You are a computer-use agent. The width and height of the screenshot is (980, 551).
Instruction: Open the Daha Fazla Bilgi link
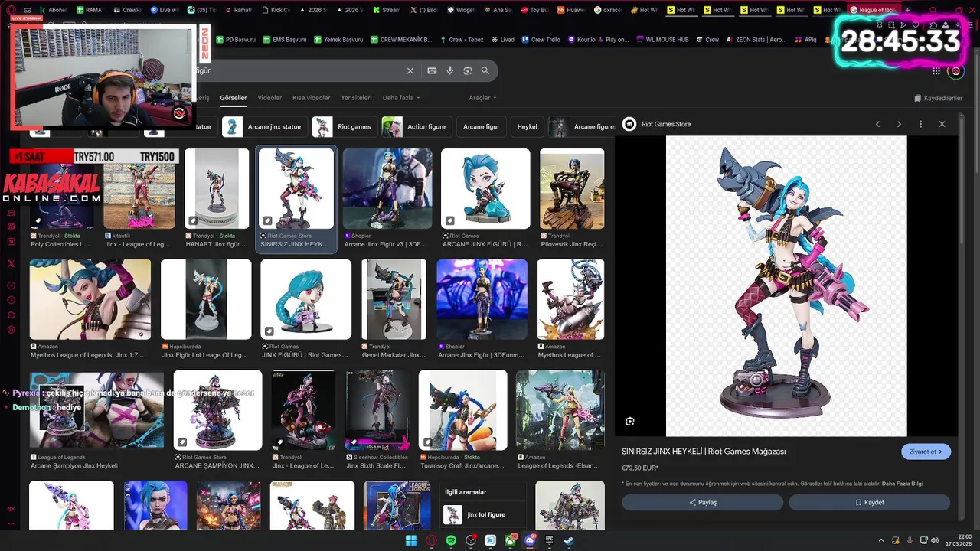pos(903,484)
